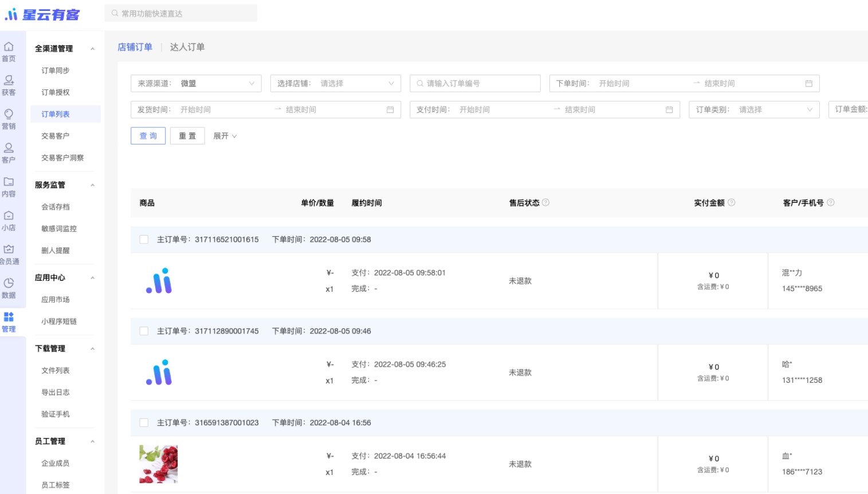Open the 数据 chart icon
Screen dimensions: 868x494
9,284
